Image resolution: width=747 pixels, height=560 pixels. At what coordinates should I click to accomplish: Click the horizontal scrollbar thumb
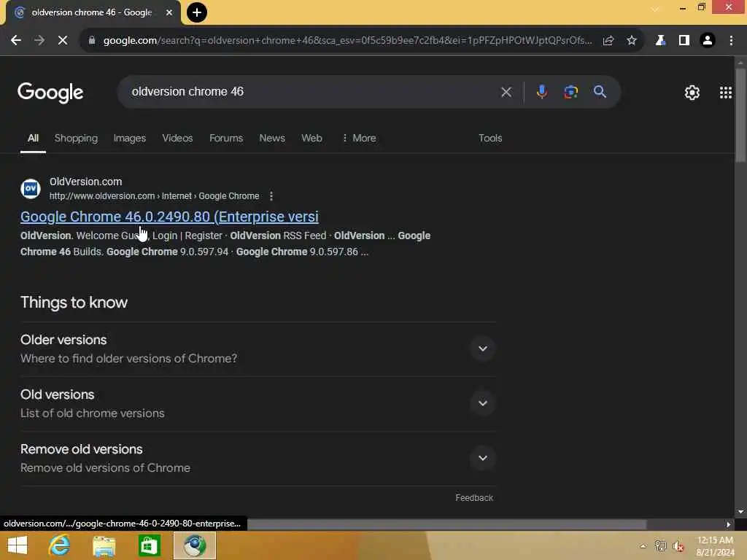[x=447, y=524]
